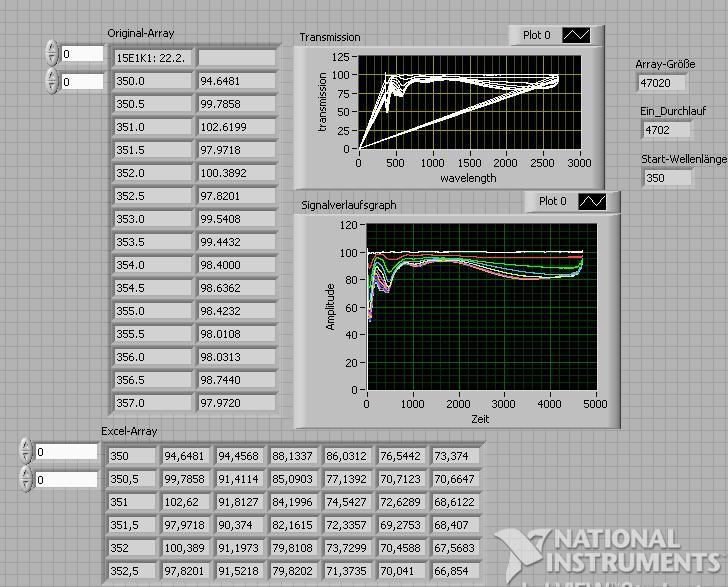Select Excel-Array cell 72,3357
The height and width of the screenshot is (587, 728).
[x=346, y=525]
